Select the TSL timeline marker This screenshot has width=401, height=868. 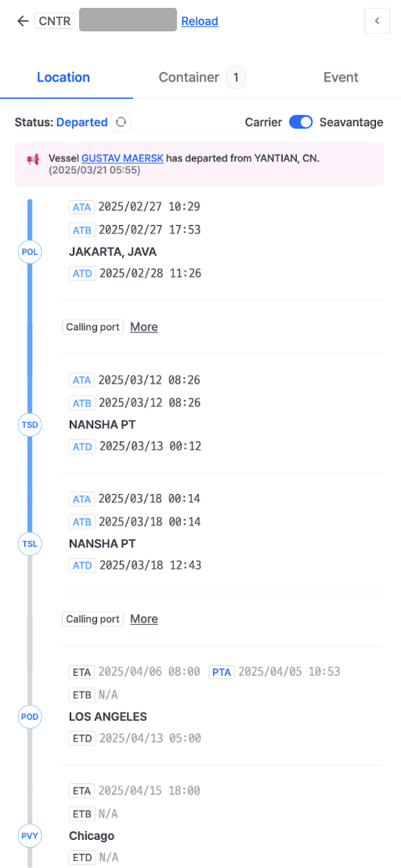pos(30,543)
